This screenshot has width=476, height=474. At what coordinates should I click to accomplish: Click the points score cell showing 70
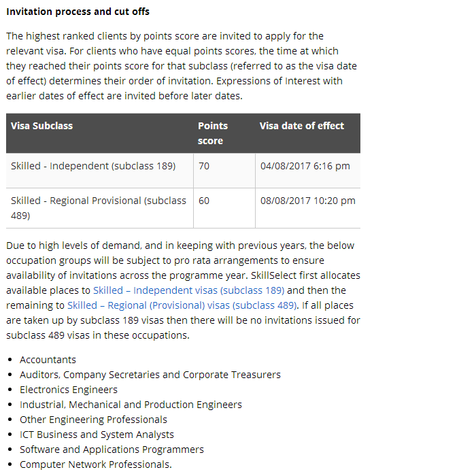pyautogui.click(x=204, y=166)
